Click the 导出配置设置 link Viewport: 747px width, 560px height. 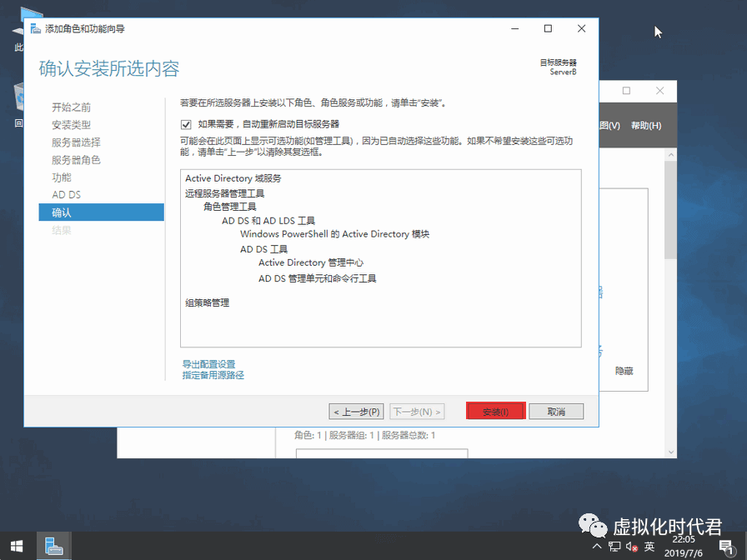(x=208, y=364)
